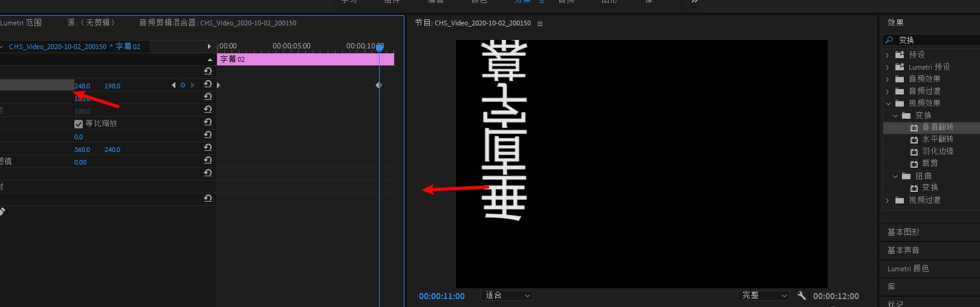
Task: Reset the 248.0 position parameter
Action: pos(208,84)
